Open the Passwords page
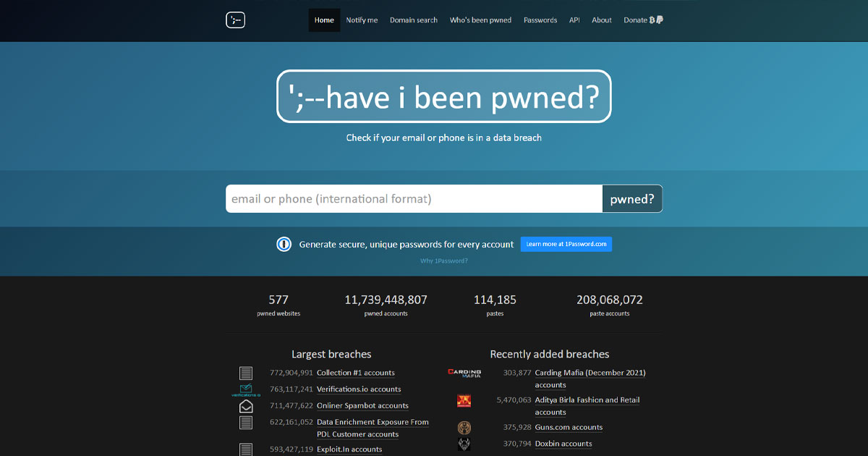 tap(540, 20)
